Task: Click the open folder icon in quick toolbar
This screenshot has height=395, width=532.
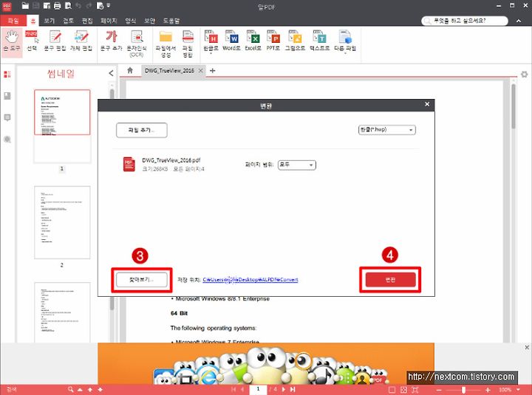Action: [x=25, y=5]
